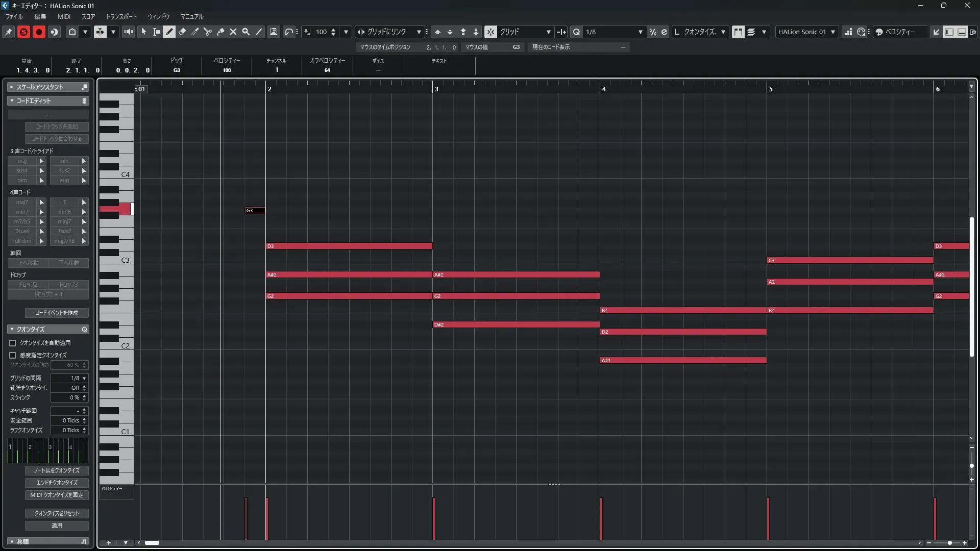Activate the Glue tool
The width and height of the screenshot is (980, 551).
tap(220, 32)
